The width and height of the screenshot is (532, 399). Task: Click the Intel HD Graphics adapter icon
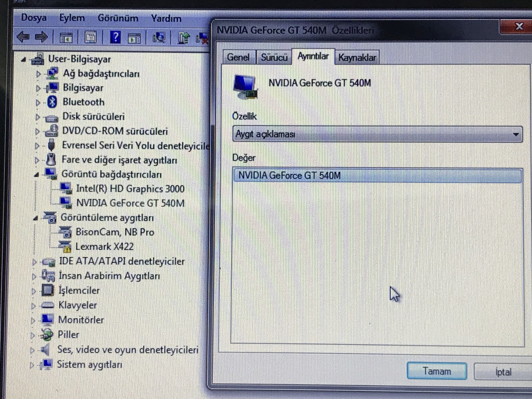click(66, 189)
